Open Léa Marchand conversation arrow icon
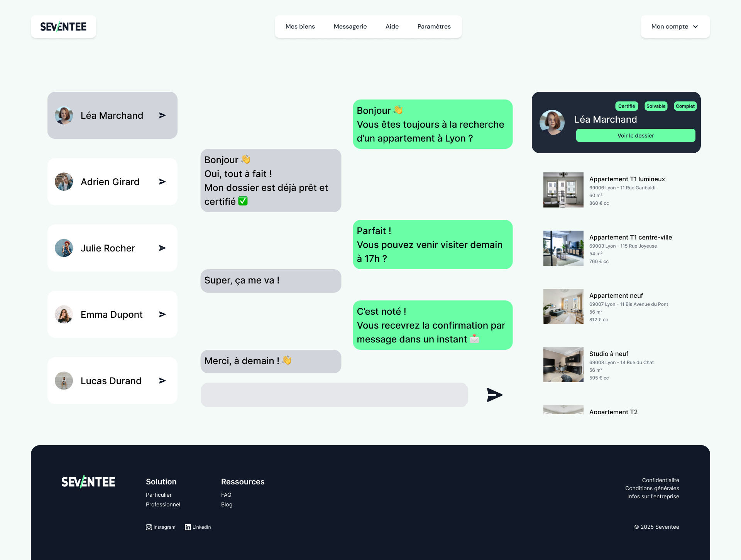This screenshot has width=741, height=560. click(x=162, y=115)
